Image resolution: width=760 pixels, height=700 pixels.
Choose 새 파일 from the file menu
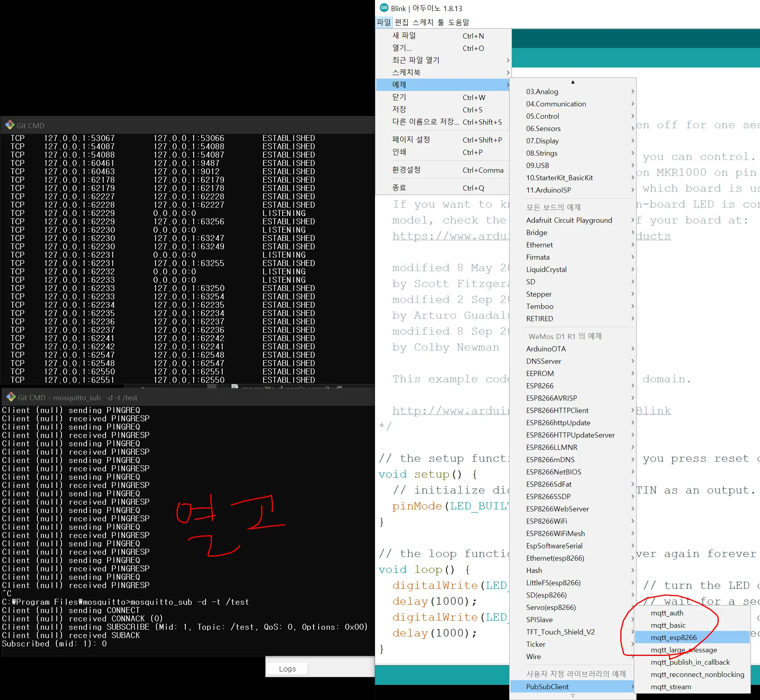(x=443, y=36)
